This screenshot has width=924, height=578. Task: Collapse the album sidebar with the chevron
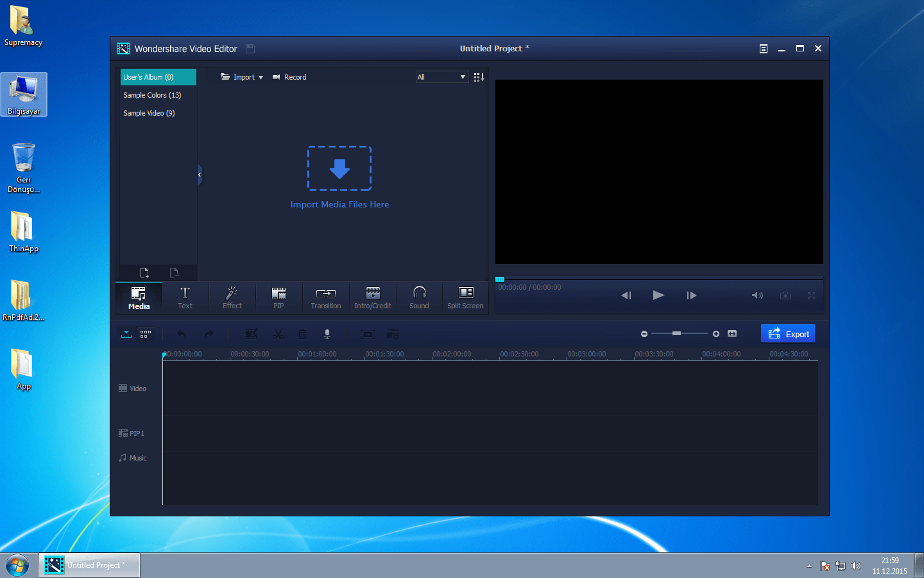200,174
